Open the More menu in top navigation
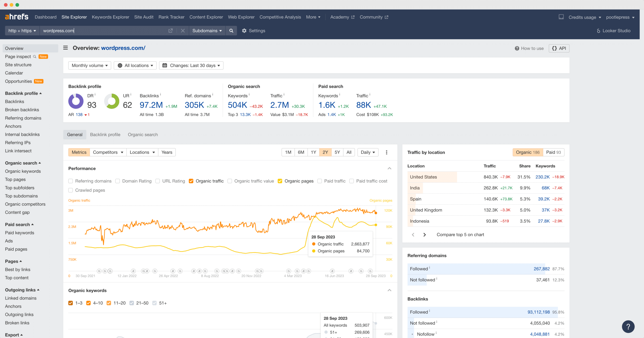This screenshot has width=644, height=338. point(313,17)
